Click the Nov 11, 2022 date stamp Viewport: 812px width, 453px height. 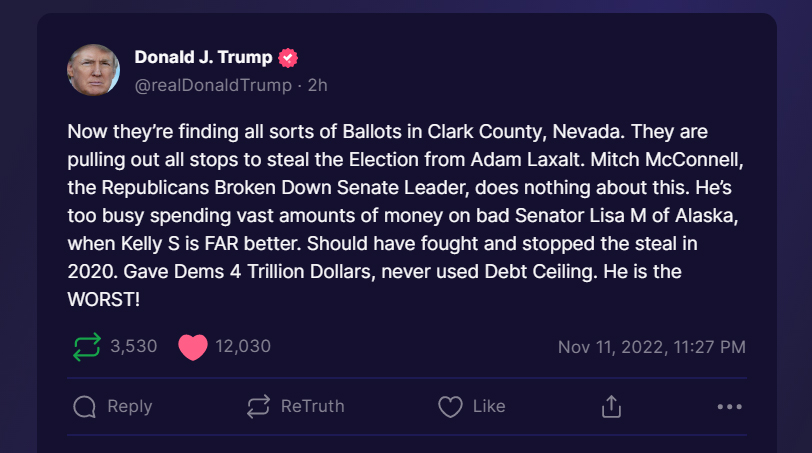651,347
